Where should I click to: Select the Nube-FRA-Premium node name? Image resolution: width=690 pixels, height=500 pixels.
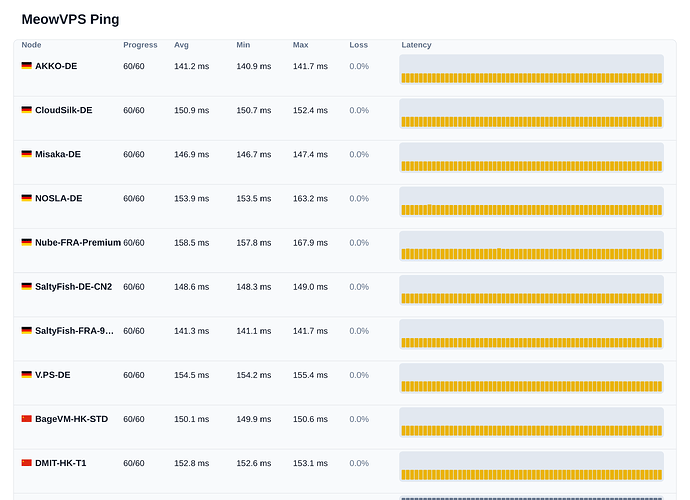[x=78, y=243]
